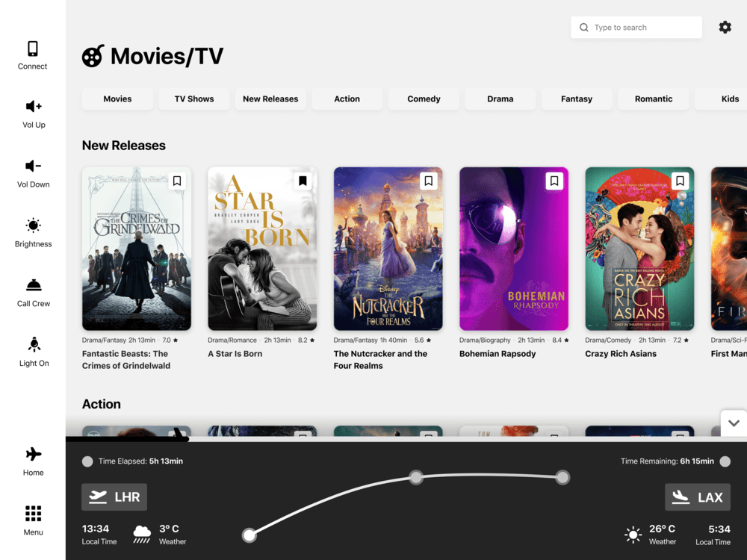This screenshot has width=747, height=560.
Task: Open A Star Is Born title
Action: (x=235, y=354)
